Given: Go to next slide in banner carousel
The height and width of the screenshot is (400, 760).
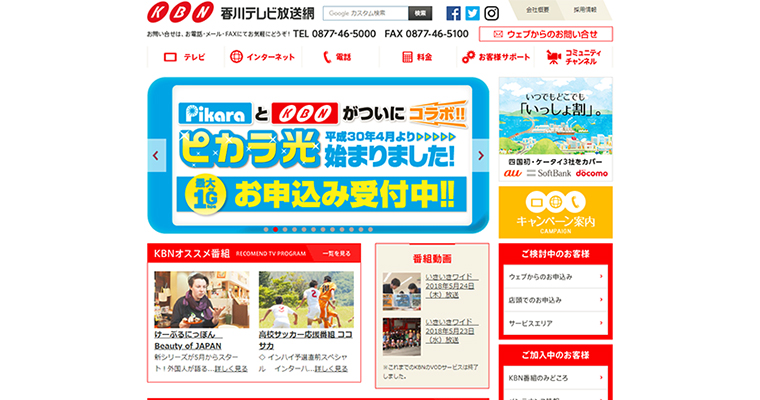Looking at the screenshot, I should [x=481, y=156].
